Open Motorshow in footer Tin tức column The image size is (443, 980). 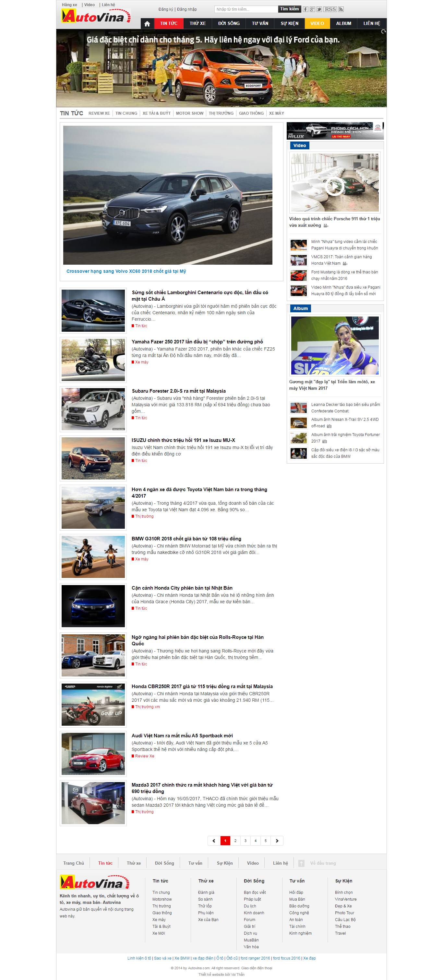(x=162, y=899)
